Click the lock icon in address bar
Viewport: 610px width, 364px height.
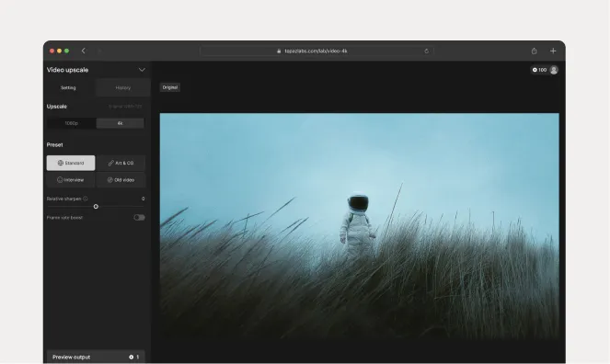279,51
